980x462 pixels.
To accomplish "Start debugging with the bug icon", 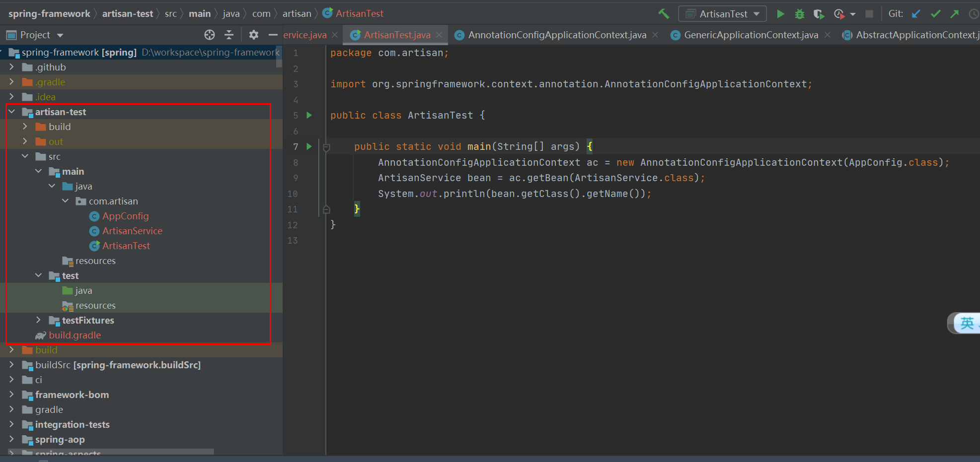I will click(x=800, y=14).
